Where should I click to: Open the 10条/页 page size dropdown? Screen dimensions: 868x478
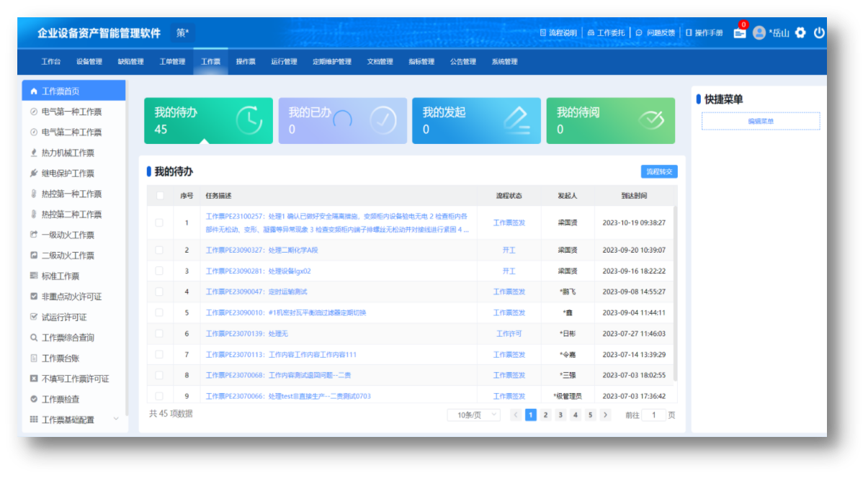[x=475, y=414]
